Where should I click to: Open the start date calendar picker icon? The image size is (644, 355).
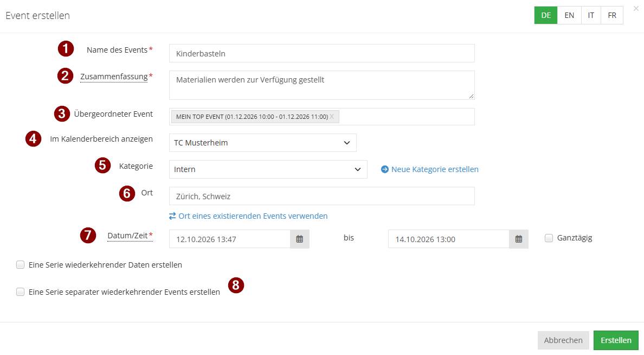click(300, 239)
